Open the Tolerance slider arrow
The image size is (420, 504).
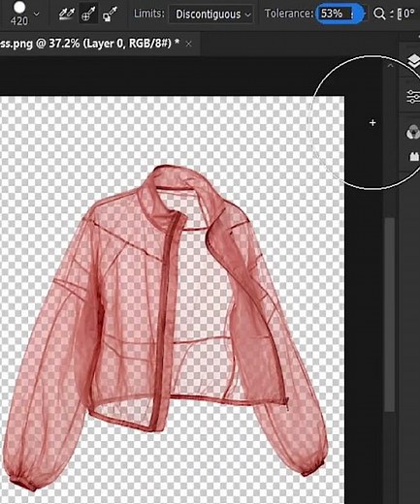coord(364,14)
